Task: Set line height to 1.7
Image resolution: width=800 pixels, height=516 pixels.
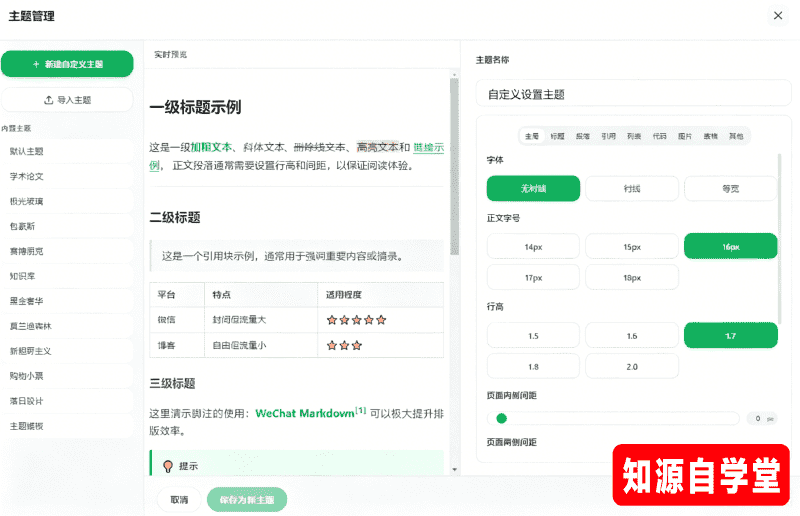Action: pos(731,336)
